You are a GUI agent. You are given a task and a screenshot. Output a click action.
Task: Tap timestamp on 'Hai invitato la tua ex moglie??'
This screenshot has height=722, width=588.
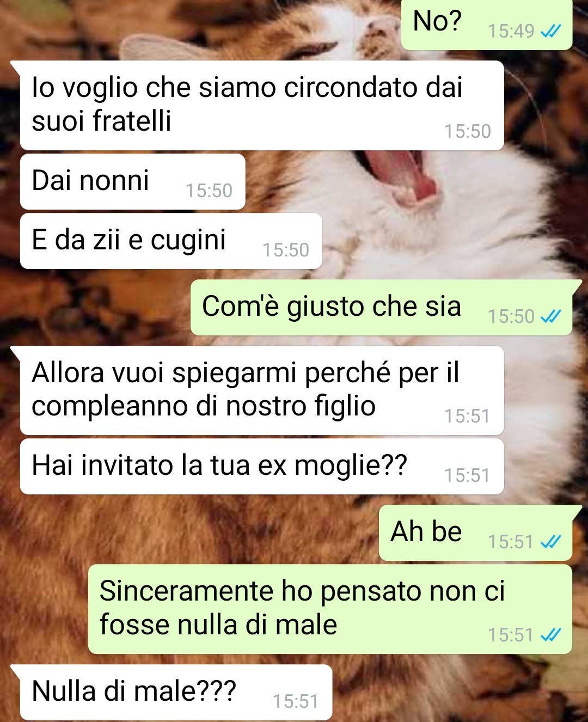tap(467, 475)
